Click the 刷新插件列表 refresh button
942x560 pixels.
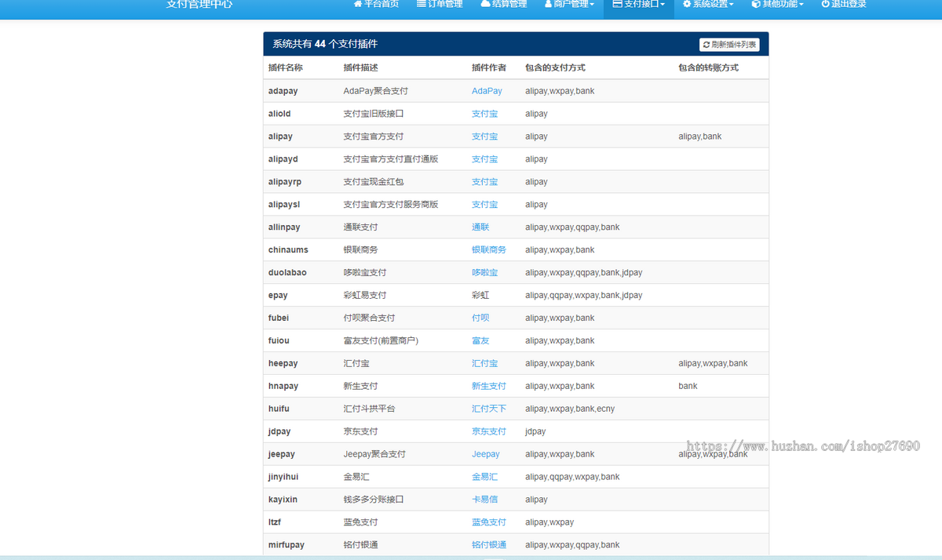click(729, 45)
